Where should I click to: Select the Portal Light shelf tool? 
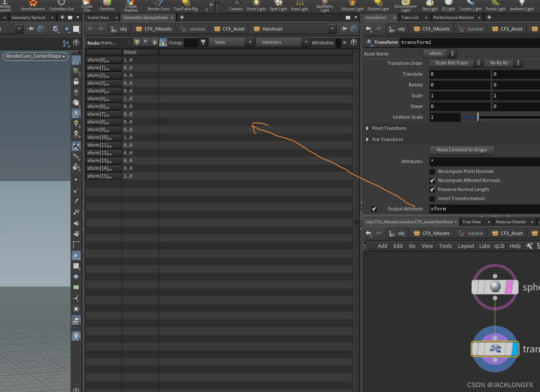pos(496,6)
